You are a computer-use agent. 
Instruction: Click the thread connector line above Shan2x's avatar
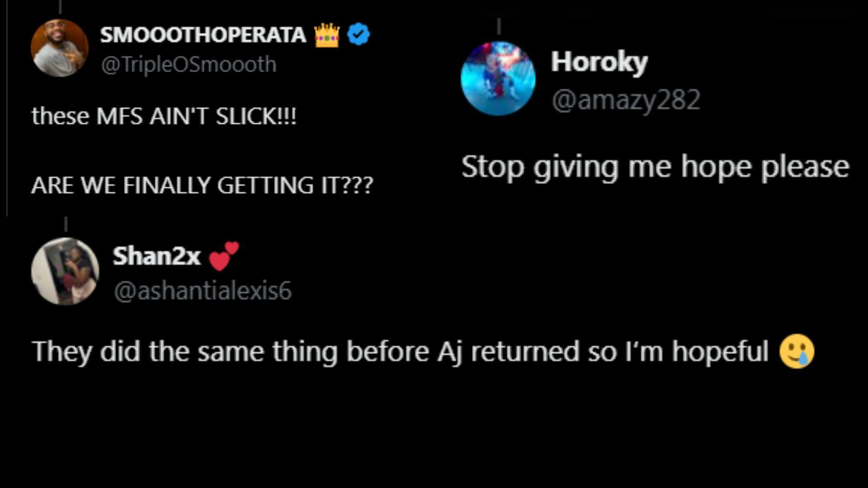tap(66, 224)
